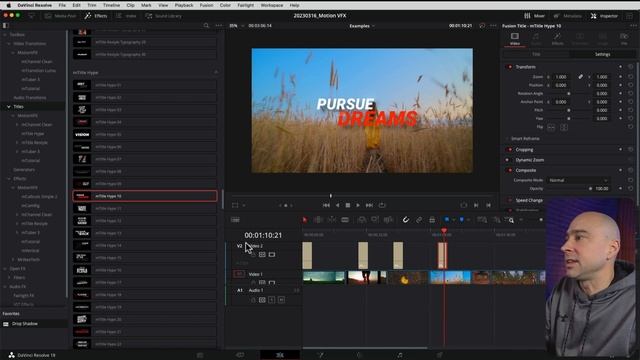Click the blue flag icon

pos(447,220)
